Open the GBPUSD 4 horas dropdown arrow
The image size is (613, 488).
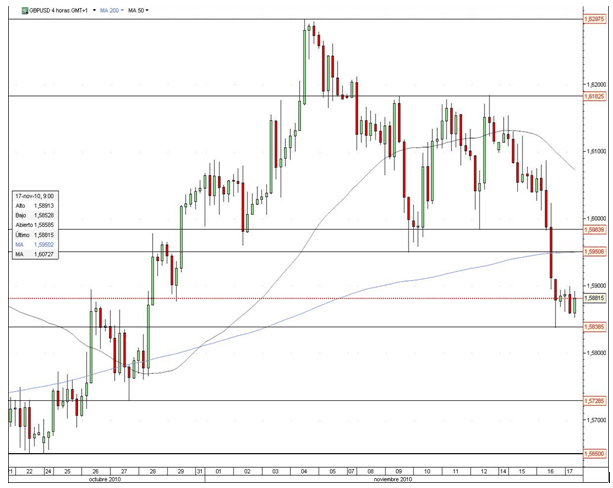(x=95, y=11)
